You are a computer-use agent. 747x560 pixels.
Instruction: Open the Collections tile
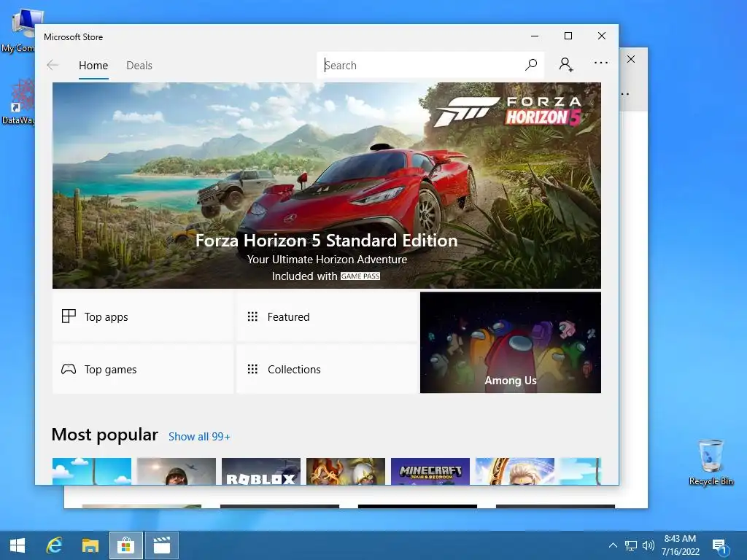327,369
